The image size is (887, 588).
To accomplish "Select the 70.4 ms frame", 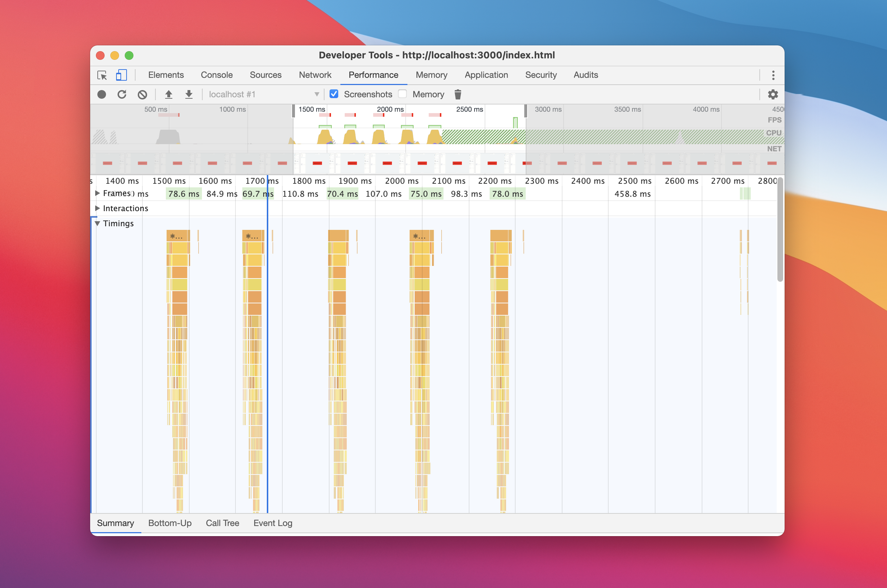I will click(342, 194).
